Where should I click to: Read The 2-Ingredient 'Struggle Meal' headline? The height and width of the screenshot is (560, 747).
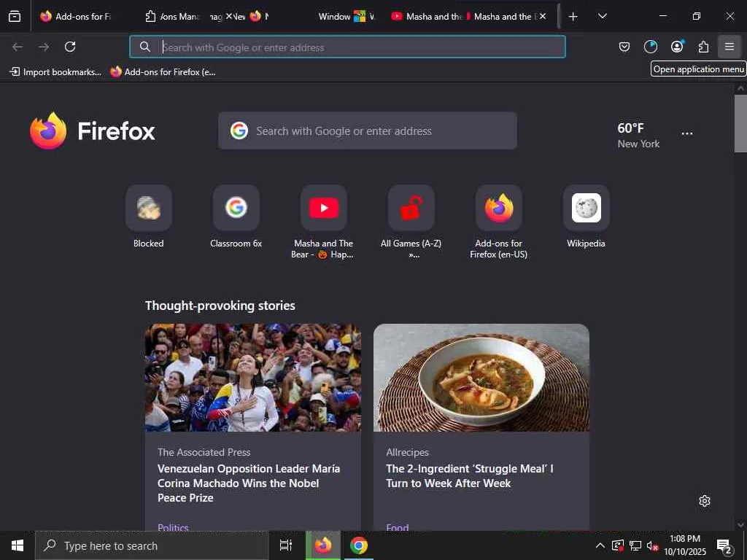click(470, 475)
